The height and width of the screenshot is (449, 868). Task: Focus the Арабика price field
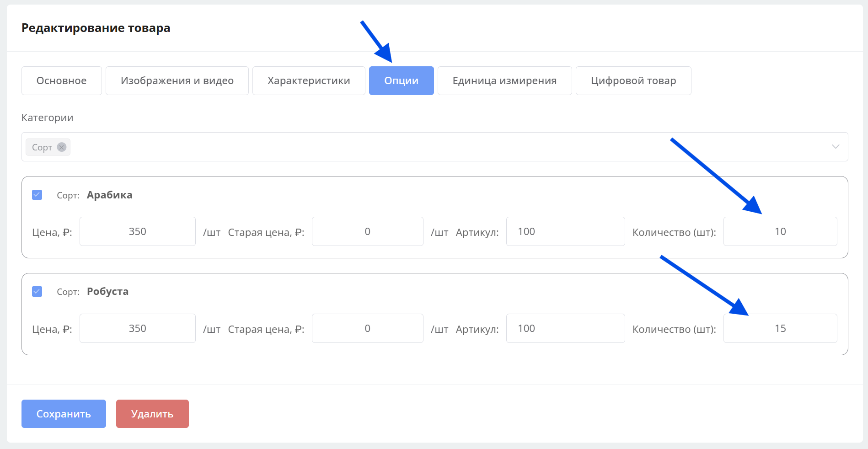(x=138, y=232)
